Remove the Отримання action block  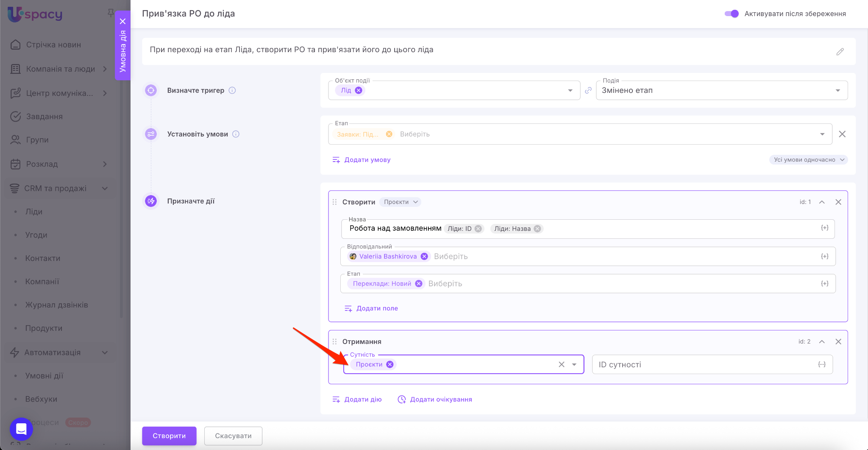coord(838,341)
